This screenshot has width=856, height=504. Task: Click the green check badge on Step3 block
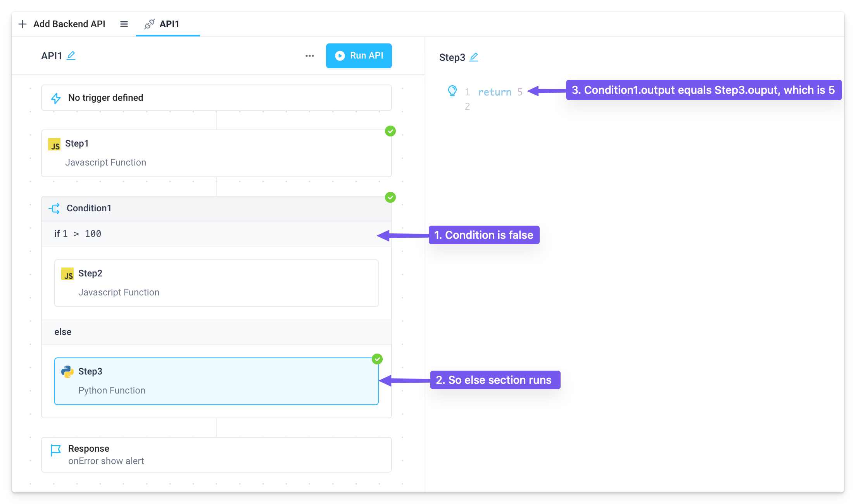(x=377, y=359)
